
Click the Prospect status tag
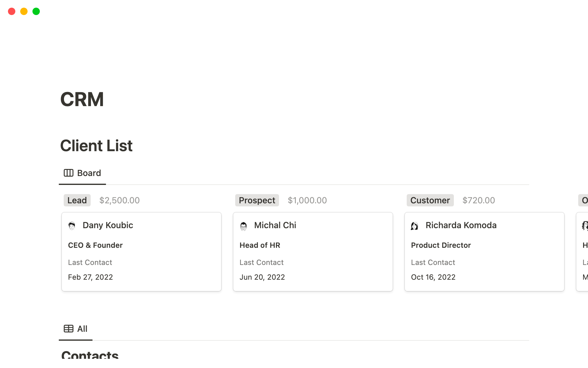pyautogui.click(x=257, y=200)
